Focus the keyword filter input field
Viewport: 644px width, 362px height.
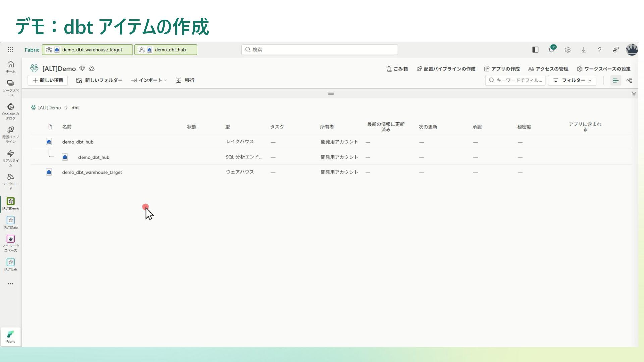[515, 80]
